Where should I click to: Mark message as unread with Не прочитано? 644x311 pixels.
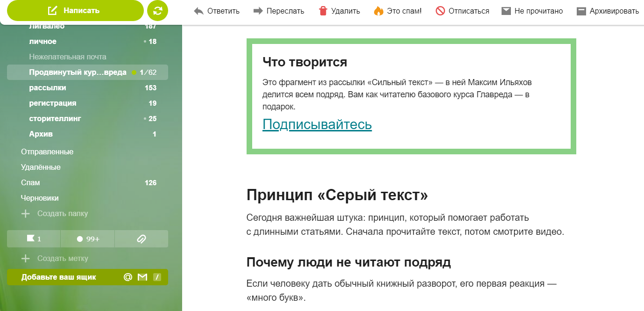pyautogui.click(x=532, y=11)
